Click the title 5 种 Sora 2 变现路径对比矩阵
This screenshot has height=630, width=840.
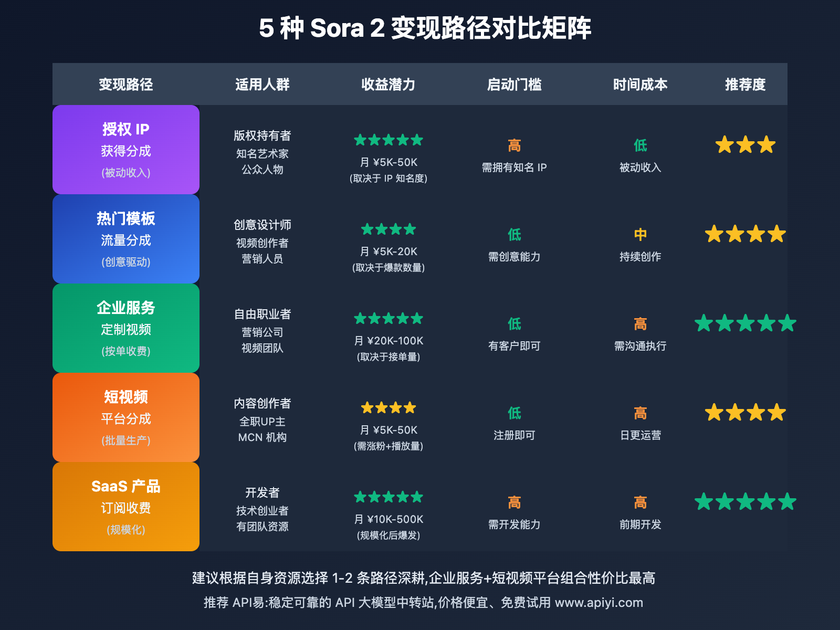[425, 28]
